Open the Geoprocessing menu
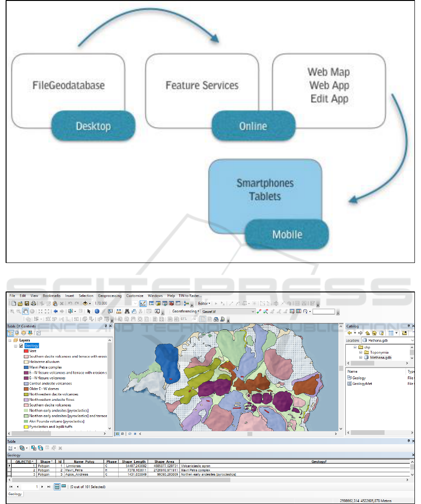 [x=110, y=296]
